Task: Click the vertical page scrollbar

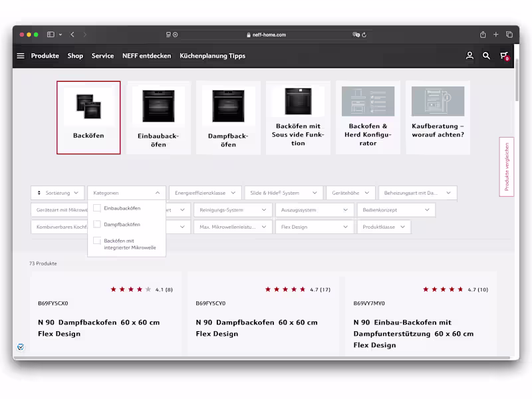Action: click(517, 80)
